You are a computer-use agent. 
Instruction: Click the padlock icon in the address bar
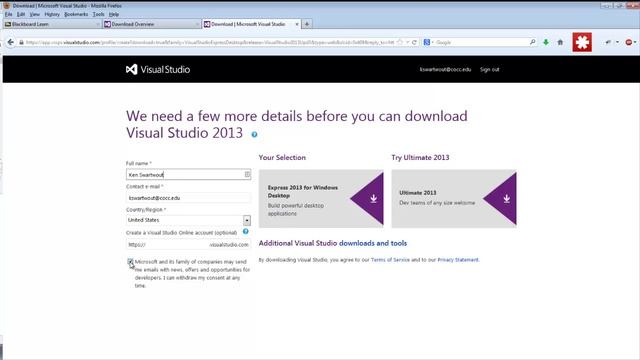21,42
